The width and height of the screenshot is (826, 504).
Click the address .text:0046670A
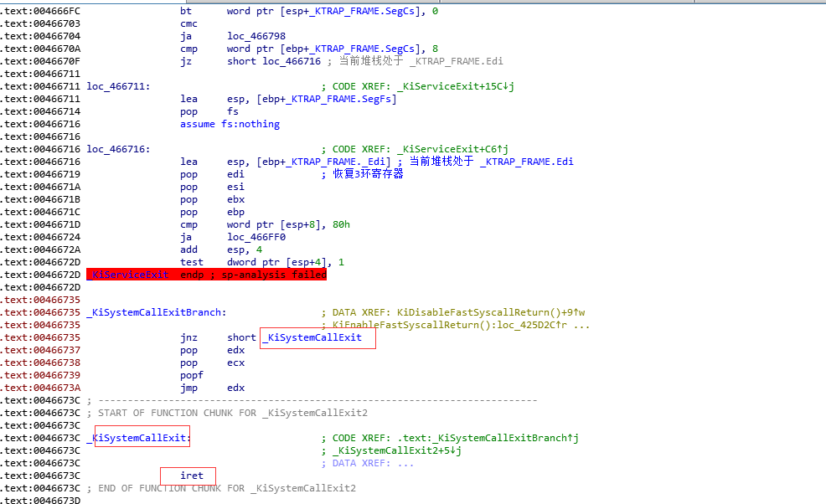coord(40,49)
